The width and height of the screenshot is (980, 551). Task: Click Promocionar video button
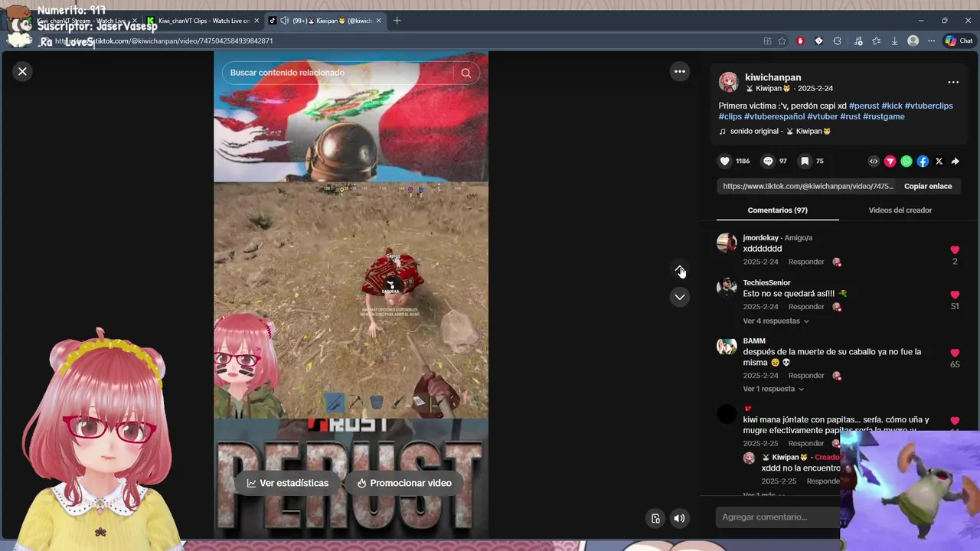click(x=403, y=483)
